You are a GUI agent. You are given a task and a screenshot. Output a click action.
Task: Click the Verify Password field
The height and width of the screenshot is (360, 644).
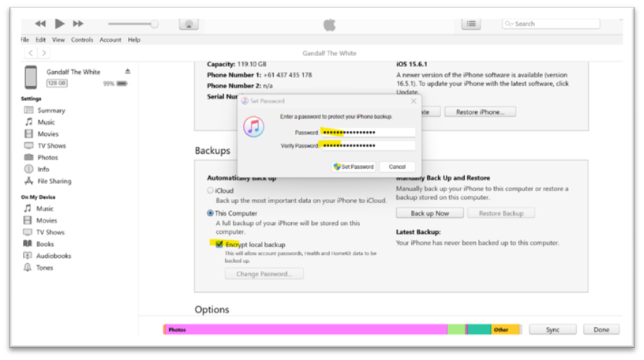pyautogui.click(x=368, y=145)
